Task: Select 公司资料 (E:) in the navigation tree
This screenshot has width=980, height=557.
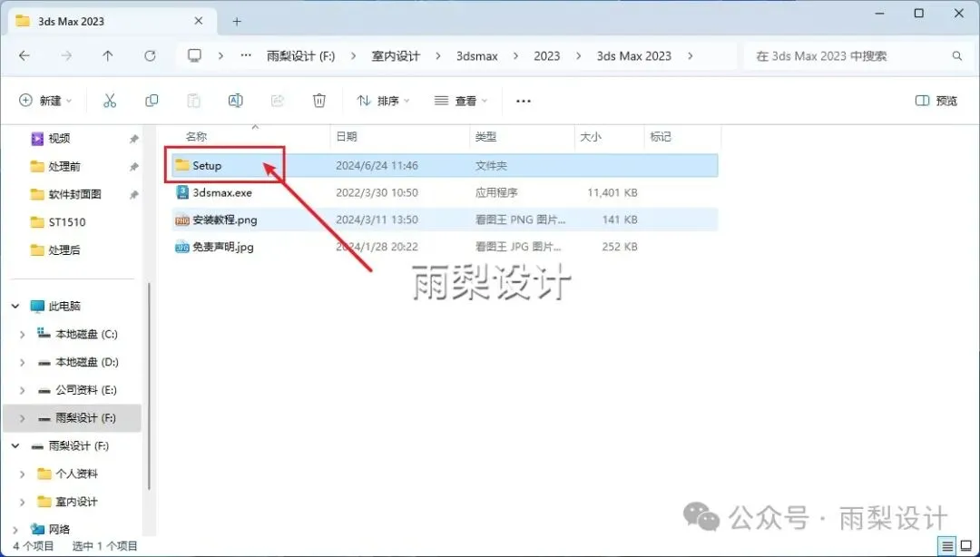Action: click(86, 390)
